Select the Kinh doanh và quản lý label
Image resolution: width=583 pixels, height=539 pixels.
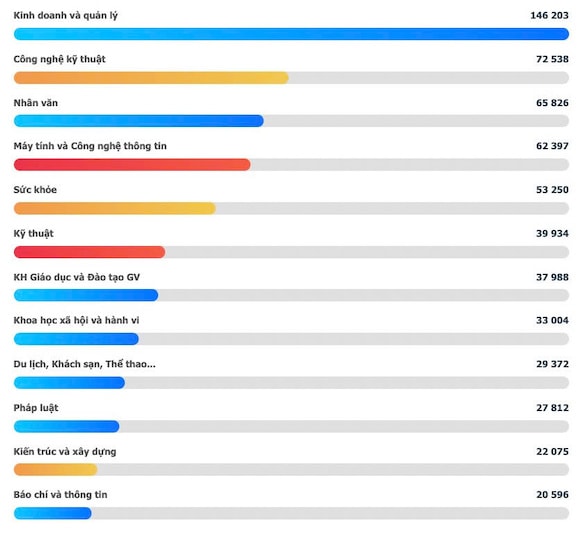65,16
